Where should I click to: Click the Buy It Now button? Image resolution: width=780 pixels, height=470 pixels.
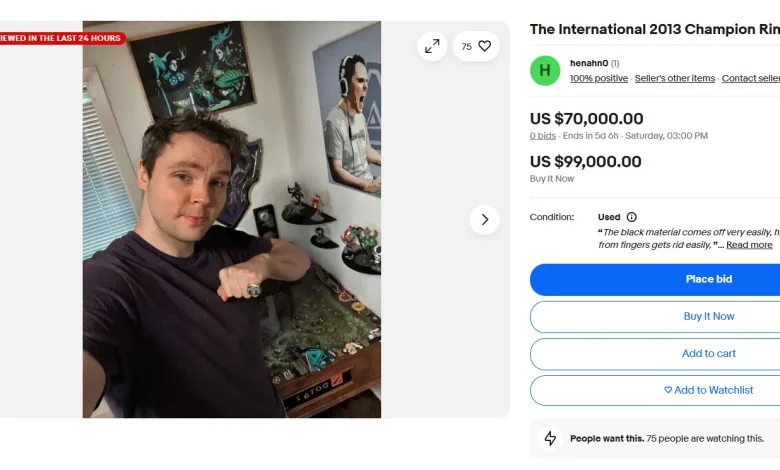[x=709, y=316]
